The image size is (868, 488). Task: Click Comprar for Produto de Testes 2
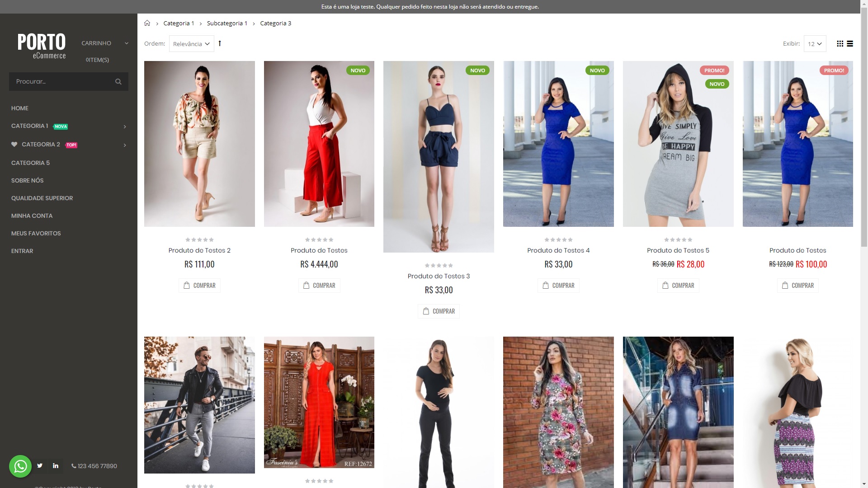coord(199,286)
